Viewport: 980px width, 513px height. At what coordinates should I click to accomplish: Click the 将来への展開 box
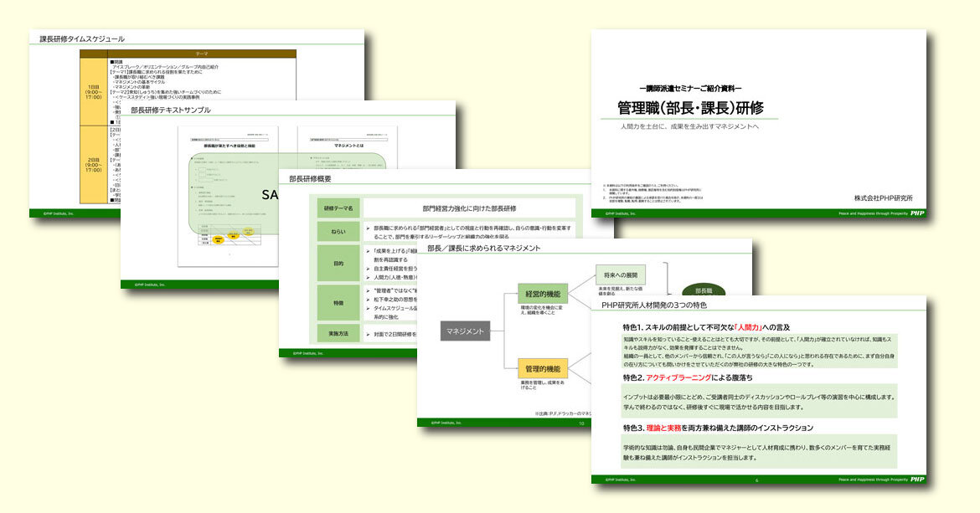pos(622,274)
